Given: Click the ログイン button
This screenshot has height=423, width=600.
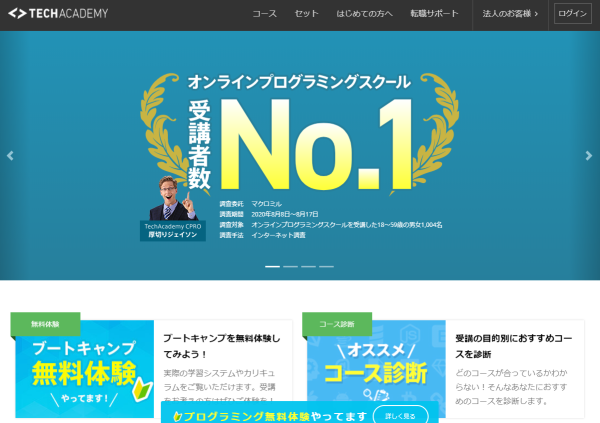Looking at the screenshot, I should (572, 13).
